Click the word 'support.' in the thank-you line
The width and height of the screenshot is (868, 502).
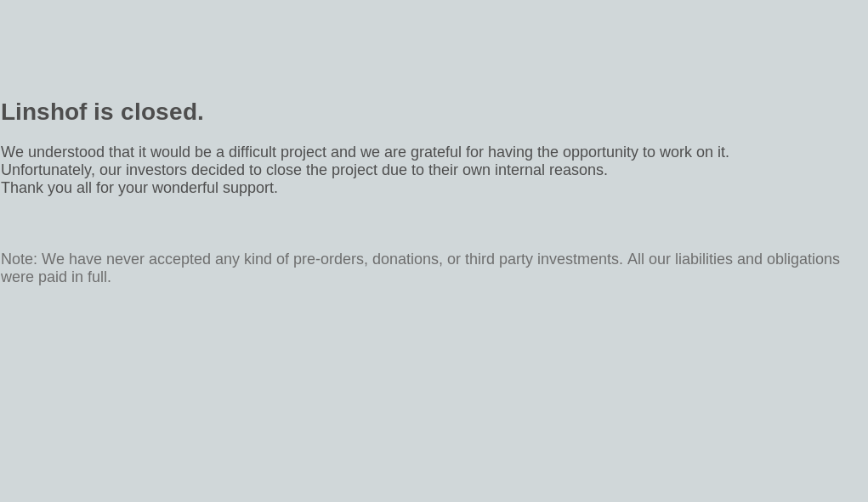coord(250,188)
